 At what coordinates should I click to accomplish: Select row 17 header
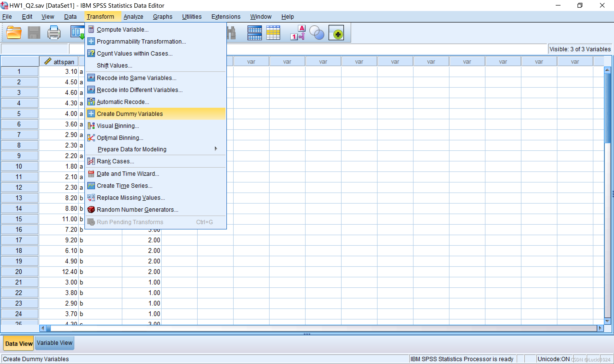(x=19, y=240)
